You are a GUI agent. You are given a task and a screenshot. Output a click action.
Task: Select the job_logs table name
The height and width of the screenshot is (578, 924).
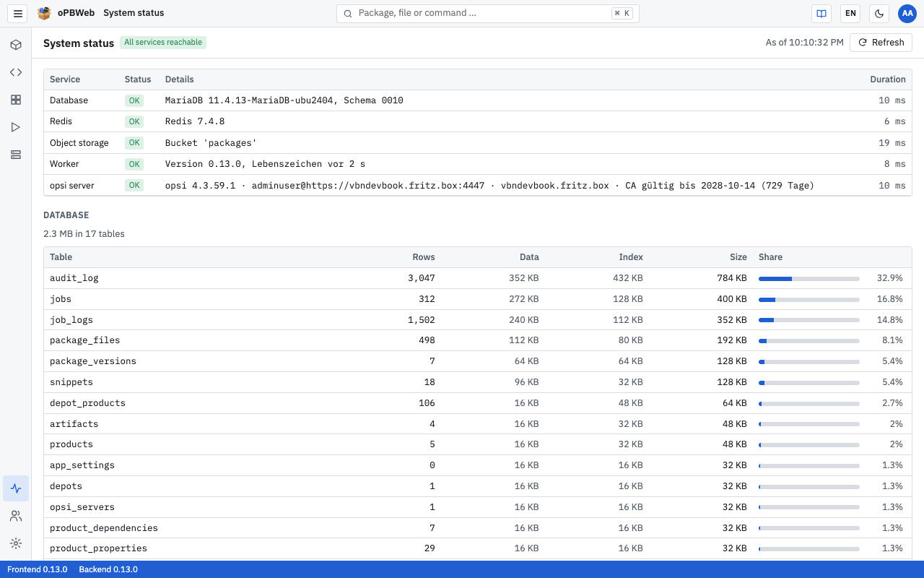click(71, 320)
